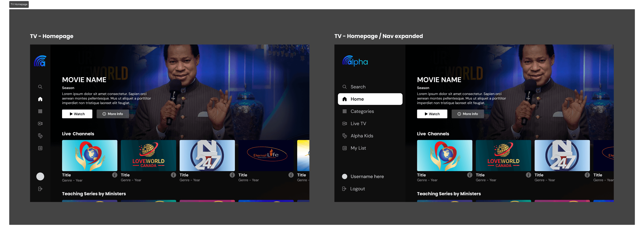Click info icon under Eternal Life card, left frame
Screen dimensions: 644x234
click(x=291, y=175)
